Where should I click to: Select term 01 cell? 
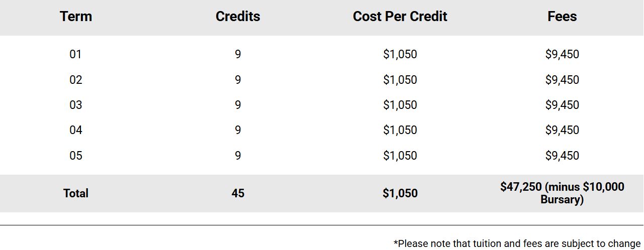coord(75,54)
